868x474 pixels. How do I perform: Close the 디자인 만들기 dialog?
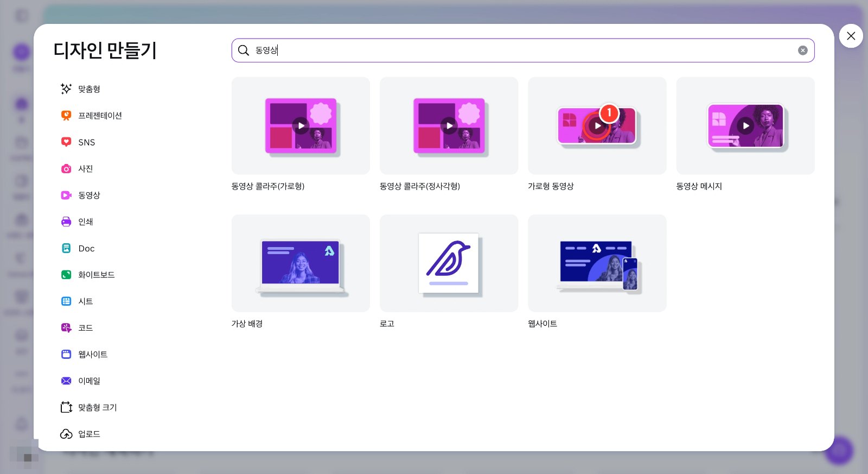(x=851, y=36)
